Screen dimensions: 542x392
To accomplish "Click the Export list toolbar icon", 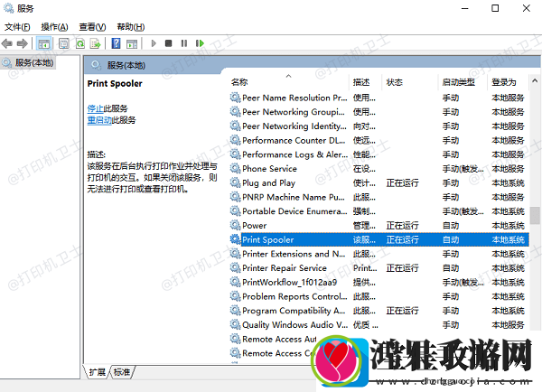I will (96, 43).
